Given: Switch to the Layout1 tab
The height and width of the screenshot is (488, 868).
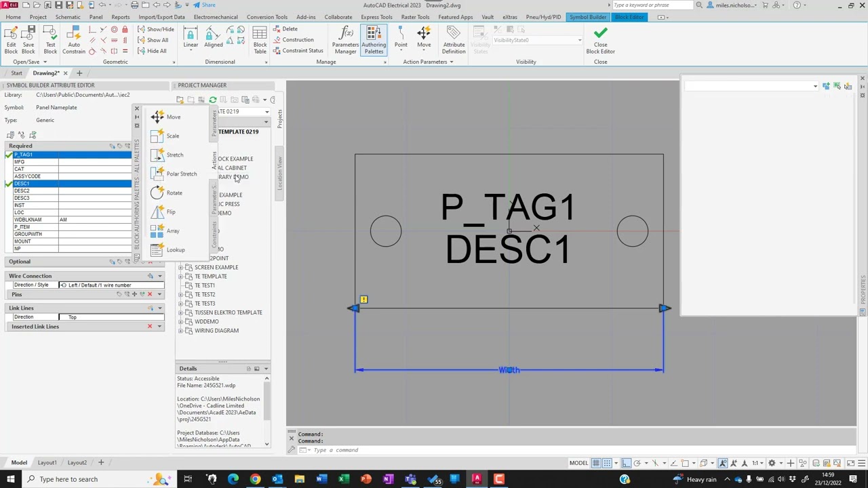Looking at the screenshot, I should tap(47, 462).
